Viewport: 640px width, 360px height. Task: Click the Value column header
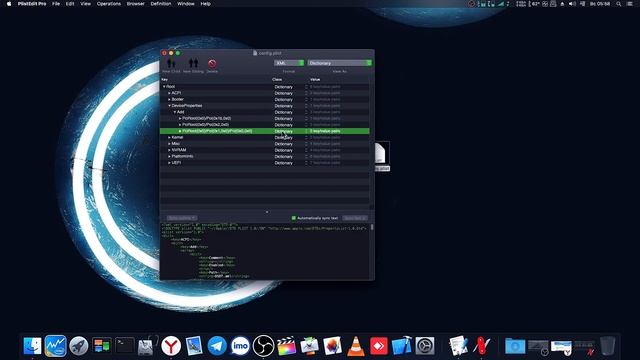point(315,80)
